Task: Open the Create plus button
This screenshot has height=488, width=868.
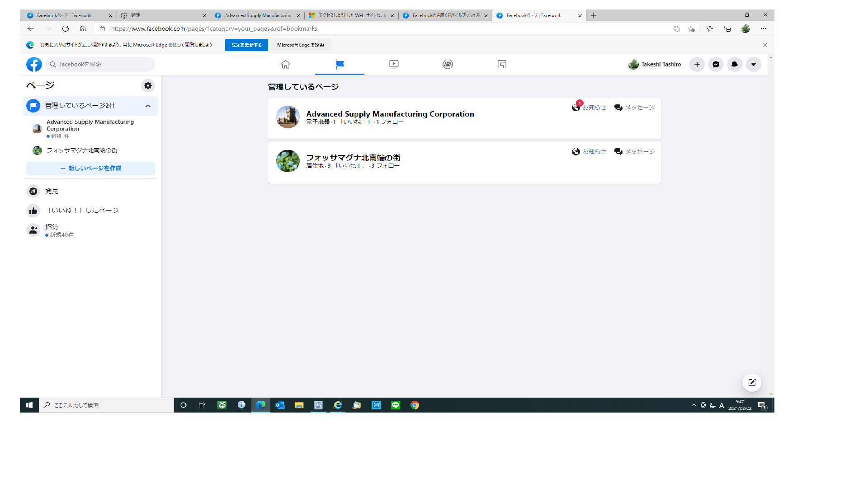Action: (x=697, y=64)
